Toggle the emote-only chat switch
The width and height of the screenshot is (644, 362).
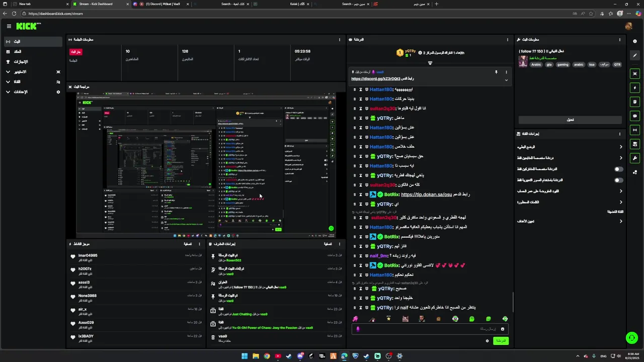click(x=618, y=180)
